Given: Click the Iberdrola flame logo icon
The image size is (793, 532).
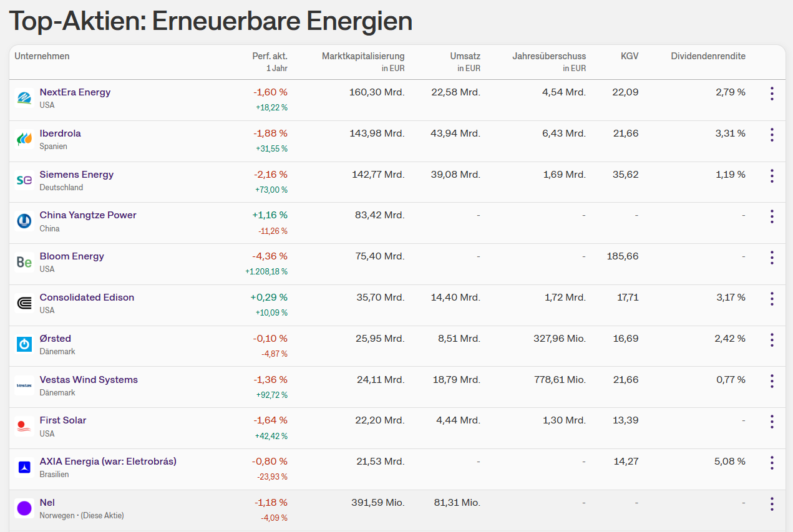Looking at the screenshot, I should coord(24,139).
